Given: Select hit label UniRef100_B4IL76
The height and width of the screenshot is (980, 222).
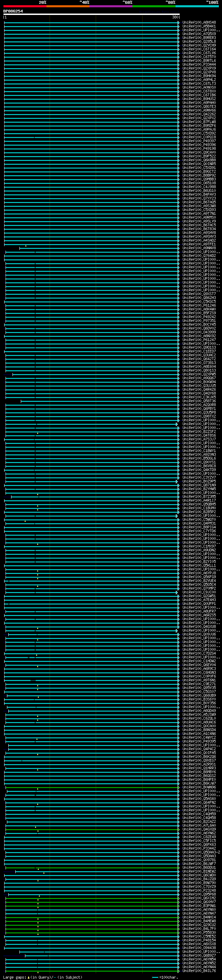Looking at the screenshot, I should point(199,971).
